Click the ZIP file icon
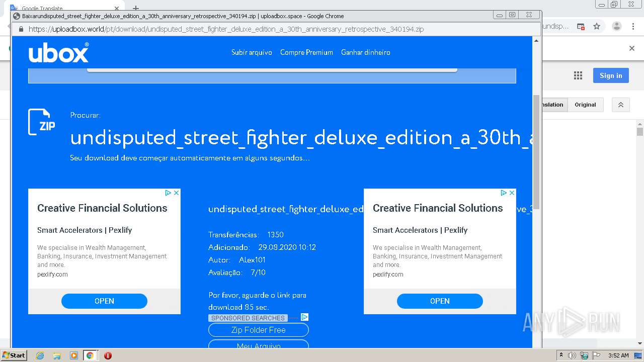This screenshot has width=644, height=362. point(42,122)
